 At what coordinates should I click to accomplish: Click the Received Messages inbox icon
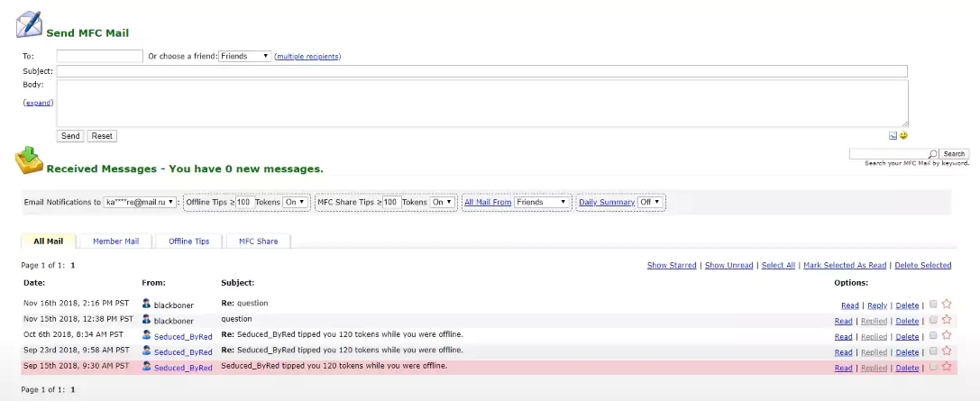(29, 159)
